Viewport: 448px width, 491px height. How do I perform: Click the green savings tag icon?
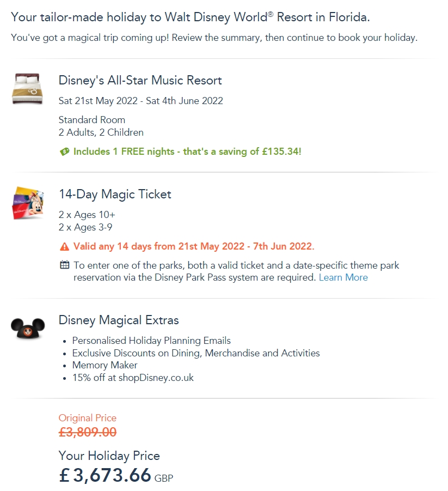pyautogui.click(x=64, y=152)
